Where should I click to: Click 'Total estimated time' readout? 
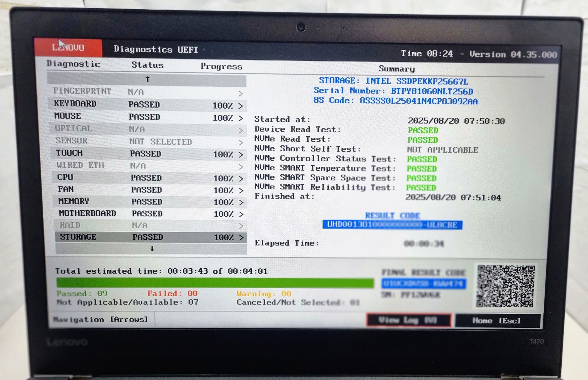point(161,271)
